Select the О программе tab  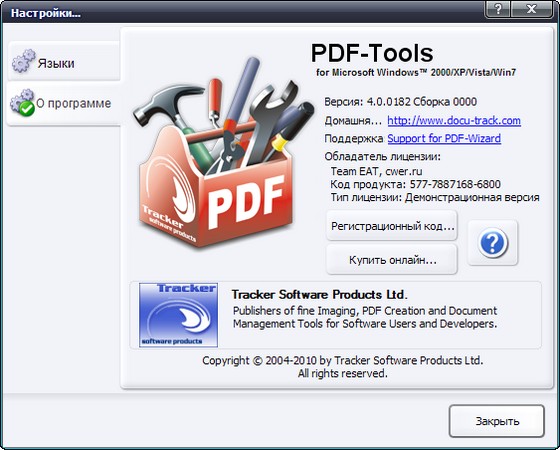point(64,104)
